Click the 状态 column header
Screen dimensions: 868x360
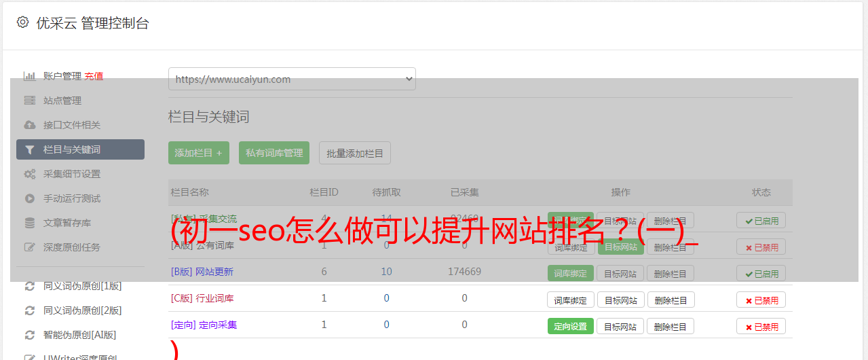coord(761,192)
